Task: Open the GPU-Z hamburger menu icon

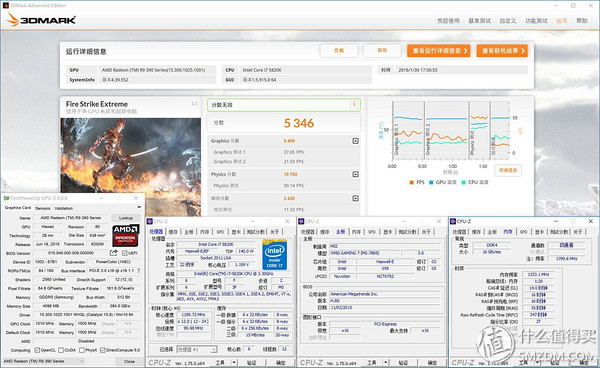Action: coord(139,207)
